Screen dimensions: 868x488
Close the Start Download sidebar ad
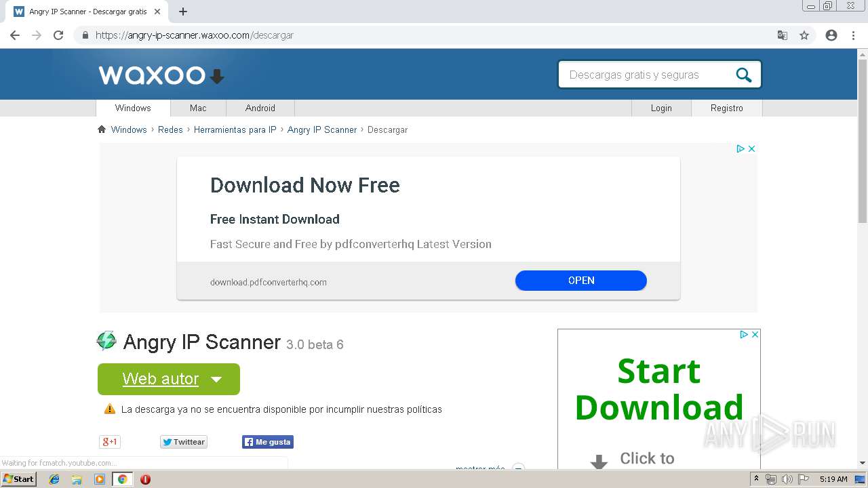click(x=755, y=334)
